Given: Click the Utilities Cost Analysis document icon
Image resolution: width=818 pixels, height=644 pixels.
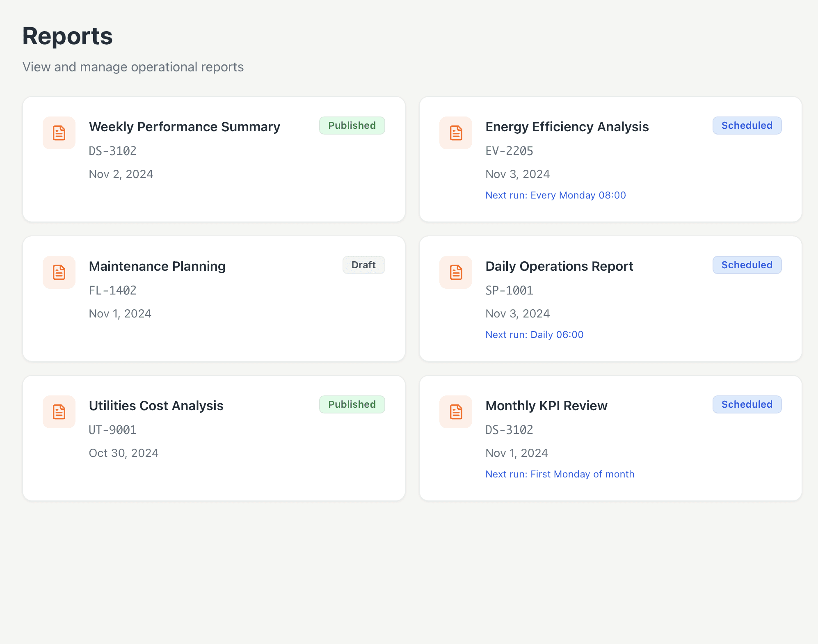Looking at the screenshot, I should [59, 412].
